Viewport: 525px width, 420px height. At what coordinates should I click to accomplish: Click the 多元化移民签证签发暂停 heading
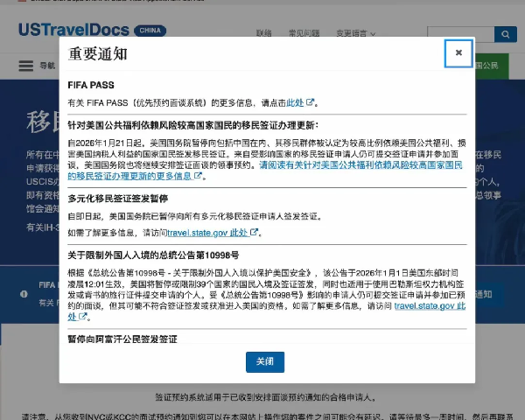(x=117, y=199)
